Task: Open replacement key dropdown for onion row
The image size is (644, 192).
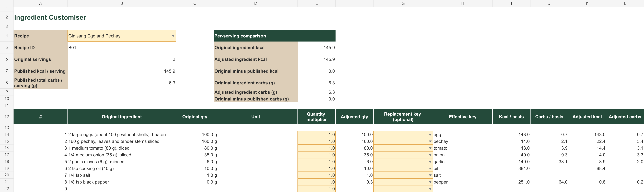Action: point(430,155)
